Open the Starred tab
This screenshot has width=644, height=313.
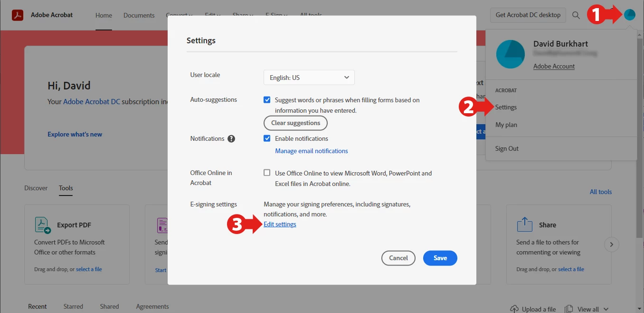[x=73, y=307]
